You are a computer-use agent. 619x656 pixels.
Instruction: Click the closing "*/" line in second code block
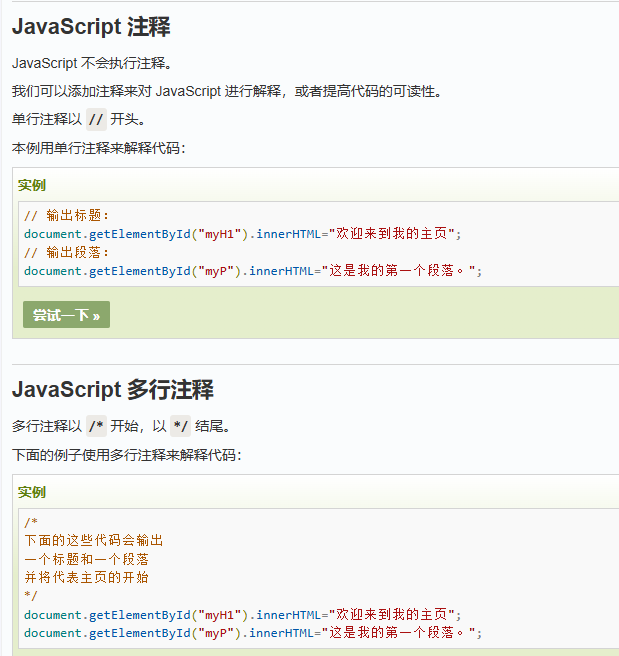click(x=31, y=595)
